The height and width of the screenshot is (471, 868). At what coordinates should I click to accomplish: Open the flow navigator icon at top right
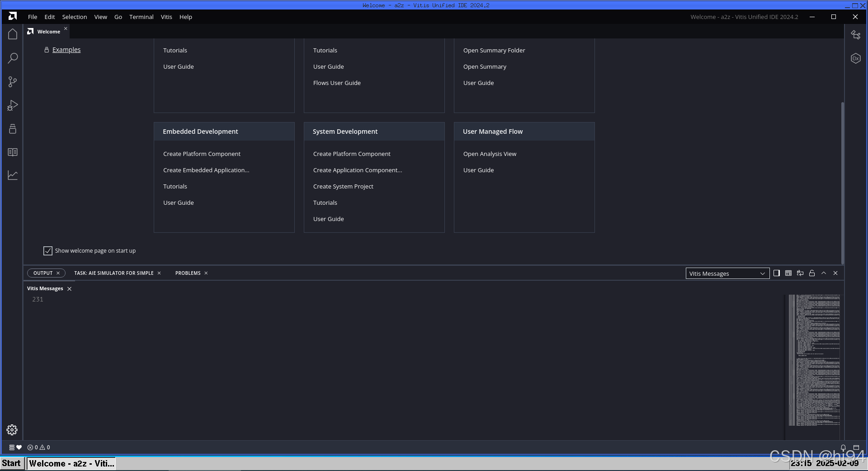tap(856, 35)
